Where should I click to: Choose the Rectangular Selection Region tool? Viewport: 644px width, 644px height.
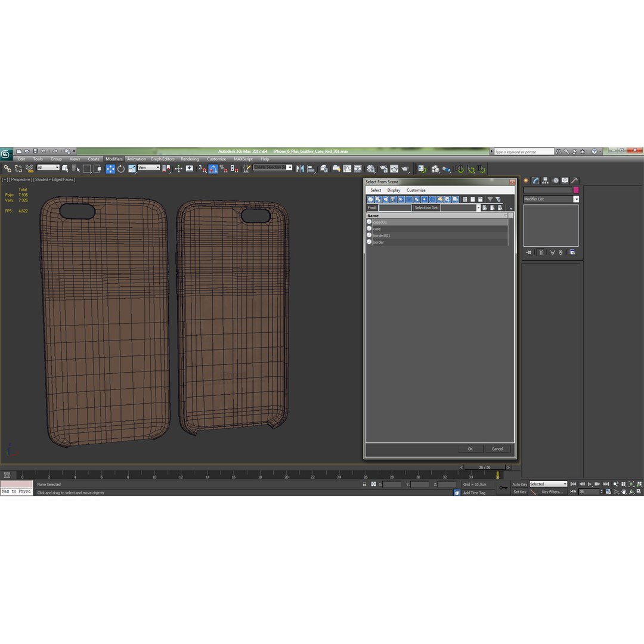coord(86,168)
